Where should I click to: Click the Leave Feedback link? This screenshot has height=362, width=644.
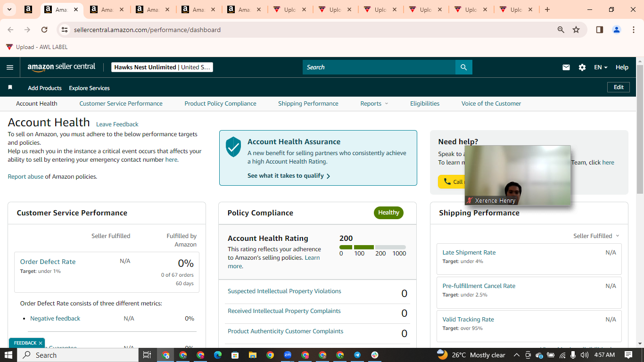tap(117, 124)
